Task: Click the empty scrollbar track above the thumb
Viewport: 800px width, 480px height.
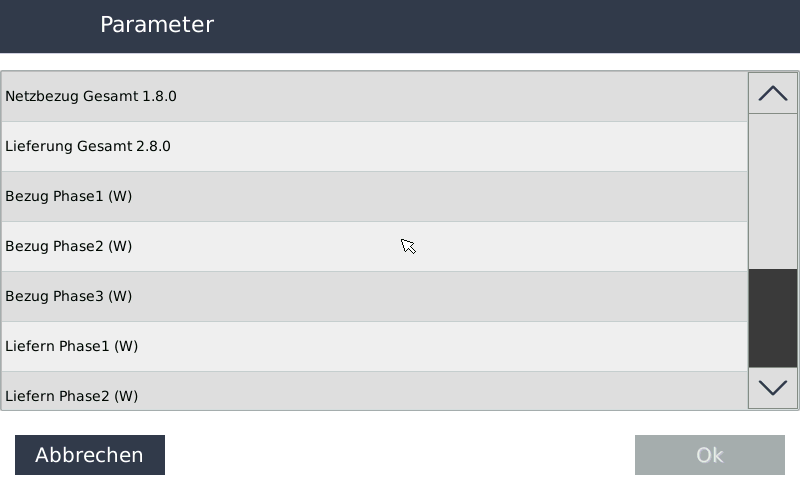Action: tap(773, 190)
